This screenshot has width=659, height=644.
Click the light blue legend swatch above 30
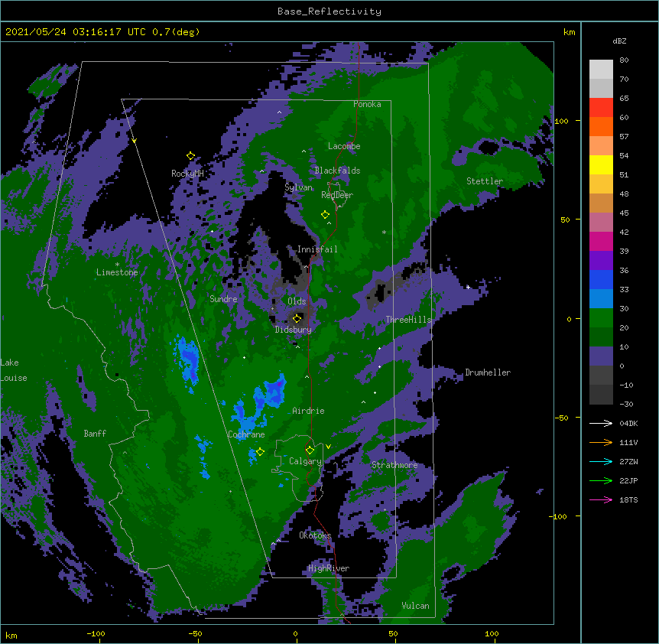point(601,298)
